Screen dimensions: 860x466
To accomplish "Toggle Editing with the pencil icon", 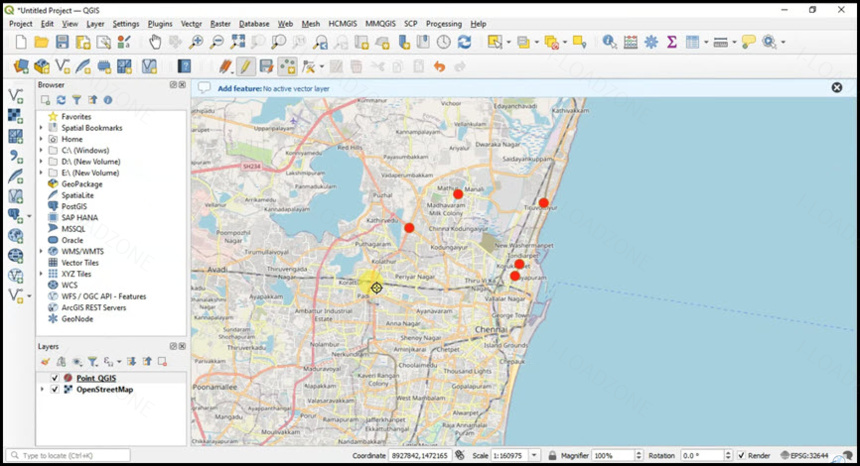I will tap(246, 67).
